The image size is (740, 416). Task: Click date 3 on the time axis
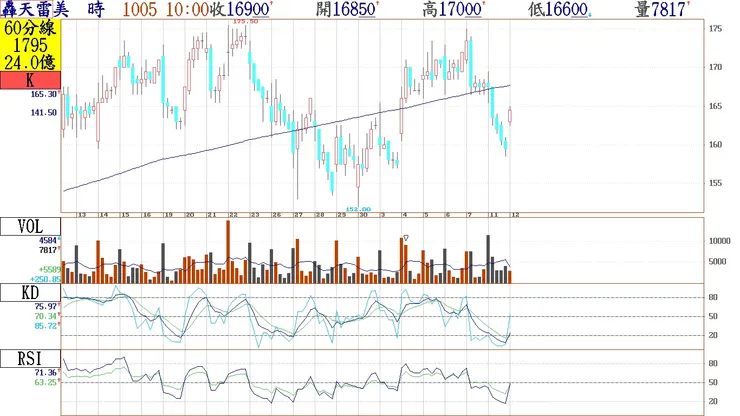pyautogui.click(x=383, y=215)
